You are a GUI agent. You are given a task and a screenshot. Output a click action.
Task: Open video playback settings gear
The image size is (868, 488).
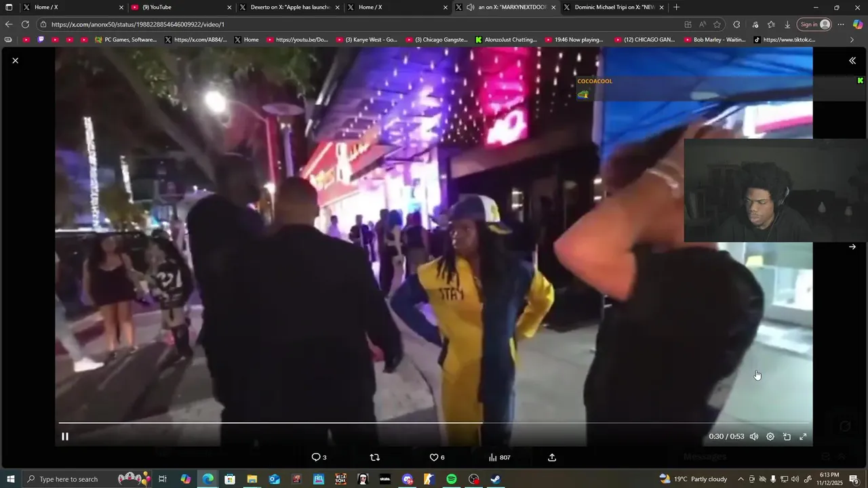(770, 436)
